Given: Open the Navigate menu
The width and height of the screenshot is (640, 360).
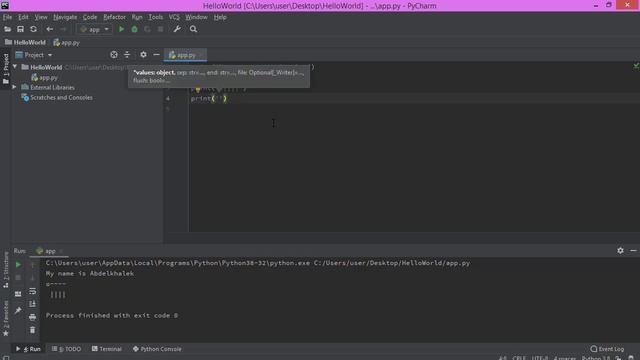Looking at the screenshot, I should pyautogui.click(x=65, y=17).
